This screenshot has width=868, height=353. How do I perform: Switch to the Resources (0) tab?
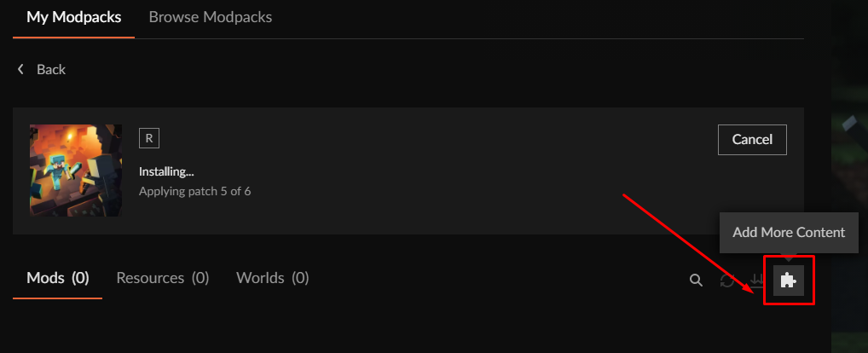163,278
